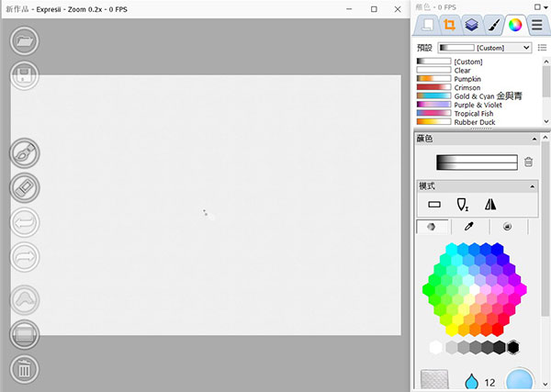Select the Crimson gradient preset
Image resolution: width=551 pixels, height=392 pixels.
tap(448, 87)
